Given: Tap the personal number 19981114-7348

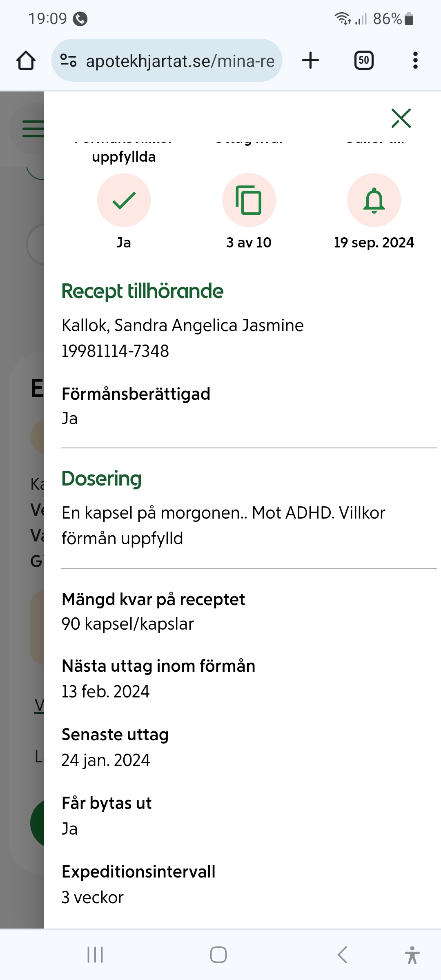Looking at the screenshot, I should 115,351.
